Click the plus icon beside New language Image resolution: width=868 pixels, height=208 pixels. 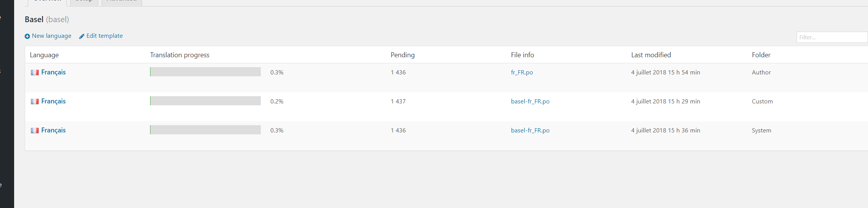pos(27,36)
